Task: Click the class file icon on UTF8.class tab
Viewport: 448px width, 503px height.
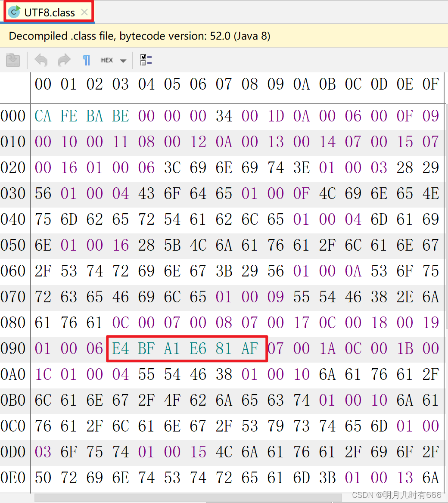Action: click(14, 12)
